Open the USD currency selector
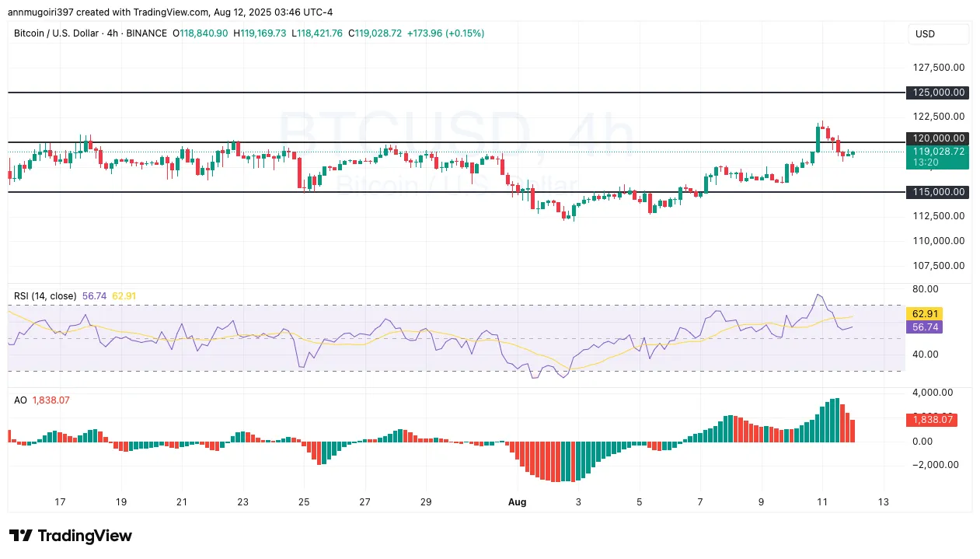Screen dimensions: 980x559 tap(937, 33)
